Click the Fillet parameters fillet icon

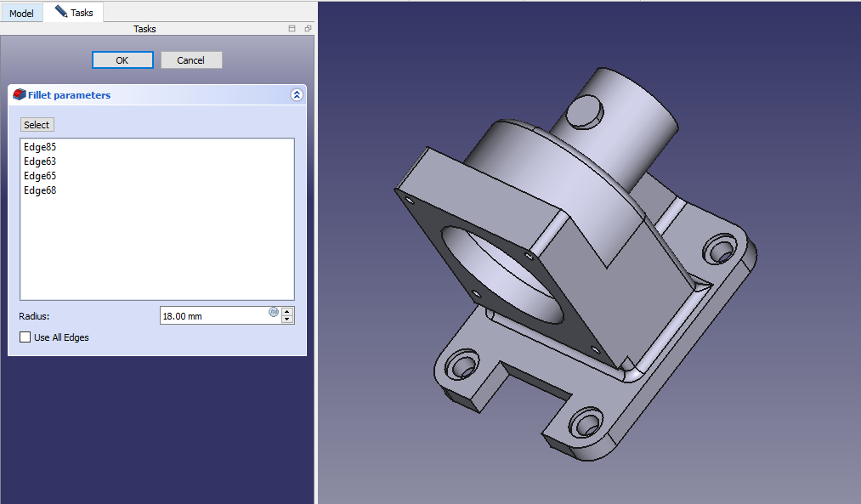click(19, 95)
